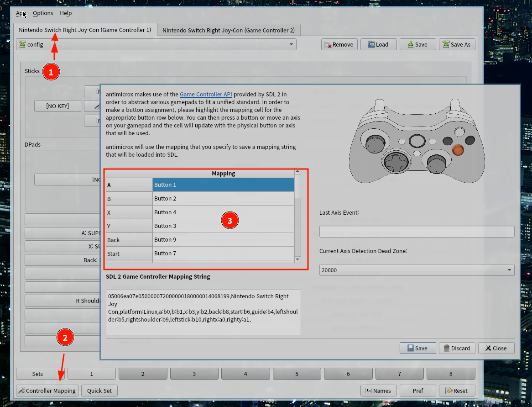Select the Button 1 mapping cell
The height and width of the screenshot is (407, 532).
point(223,185)
